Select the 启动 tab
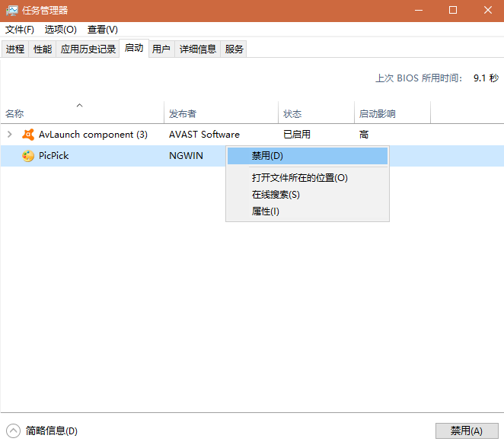 point(134,48)
